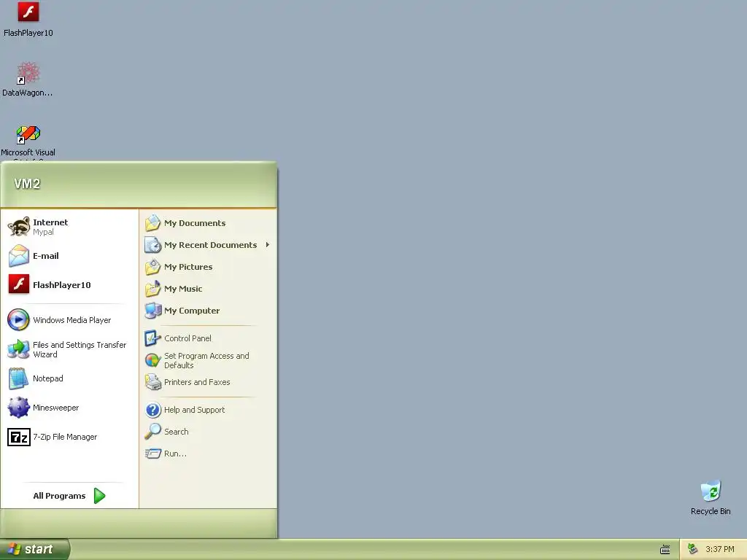This screenshot has width=747, height=560.
Task: Click the Minesweeper text label
Action: pos(55,408)
